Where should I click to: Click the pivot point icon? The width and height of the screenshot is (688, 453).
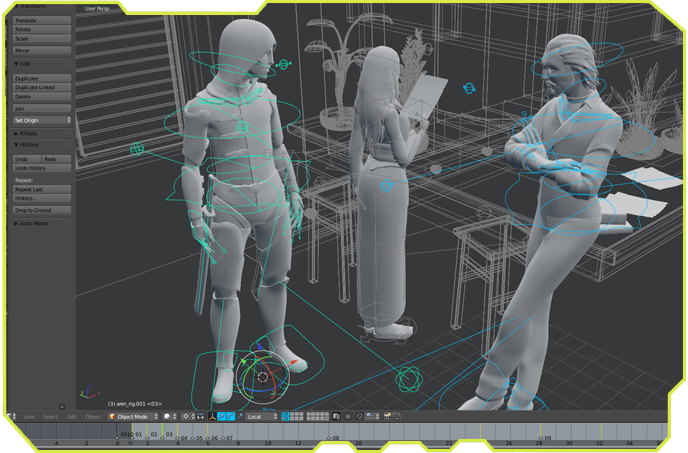coord(188,416)
